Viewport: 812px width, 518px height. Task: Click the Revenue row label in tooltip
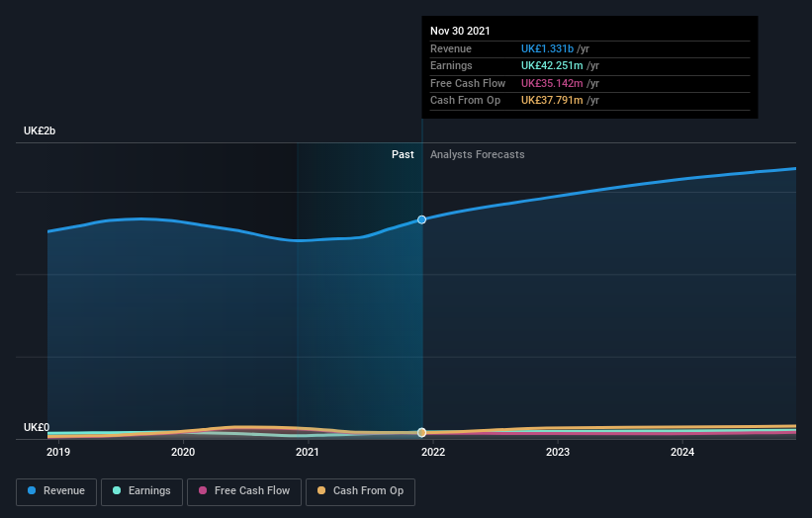[x=451, y=48]
